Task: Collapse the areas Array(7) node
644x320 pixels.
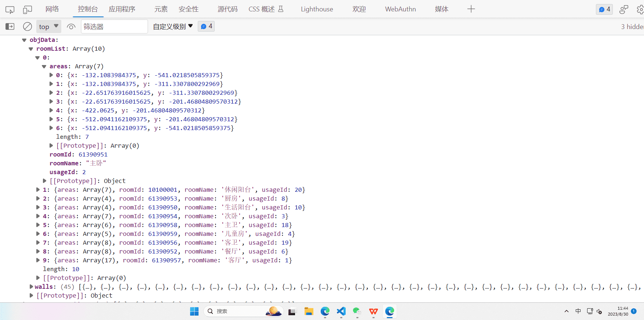Action: click(44, 66)
